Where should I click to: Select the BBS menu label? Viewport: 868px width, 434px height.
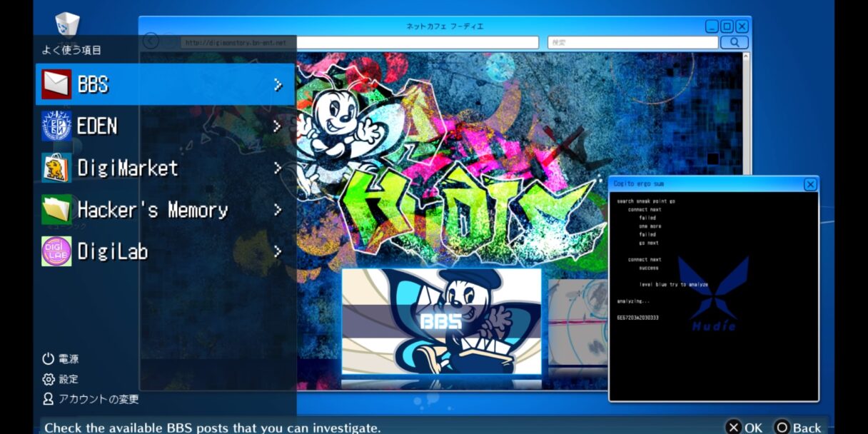(x=93, y=85)
